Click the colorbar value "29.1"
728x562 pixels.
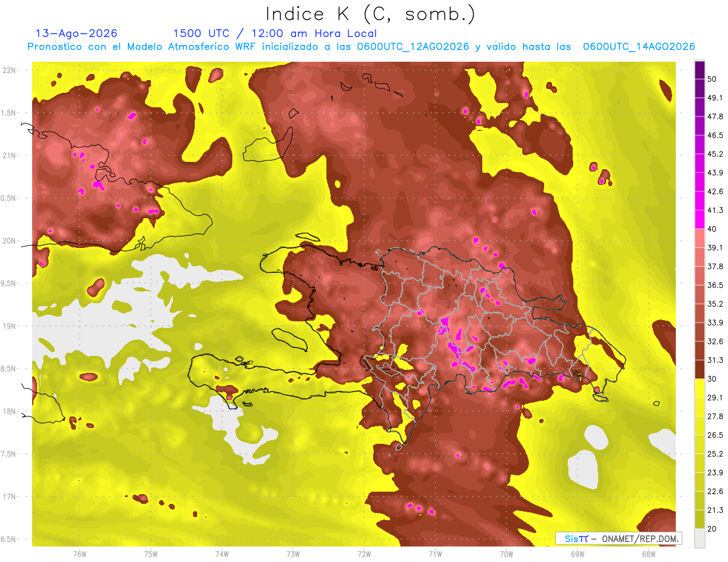[715, 397]
